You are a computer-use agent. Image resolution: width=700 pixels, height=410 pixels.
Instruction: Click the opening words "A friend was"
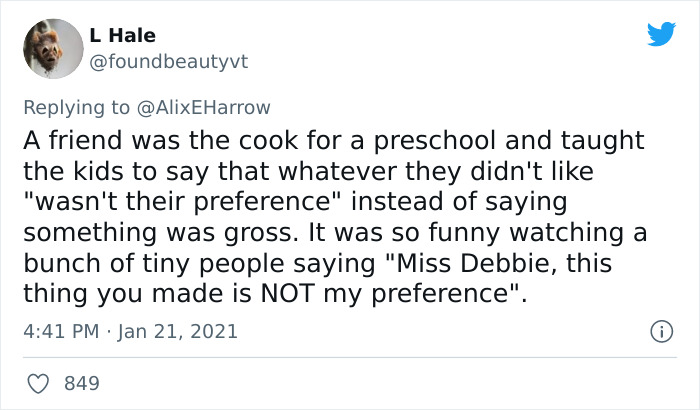(x=94, y=142)
